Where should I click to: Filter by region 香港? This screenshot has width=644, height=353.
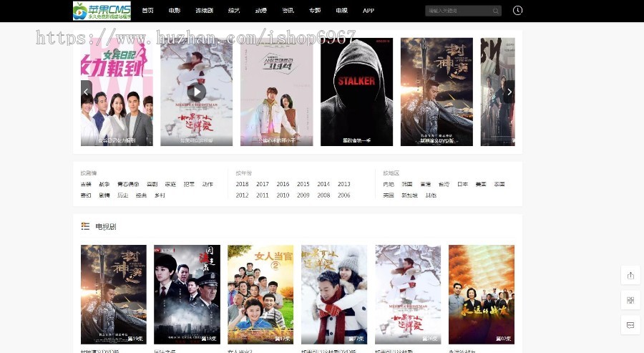pyautogui.click(x=426, y=184)
